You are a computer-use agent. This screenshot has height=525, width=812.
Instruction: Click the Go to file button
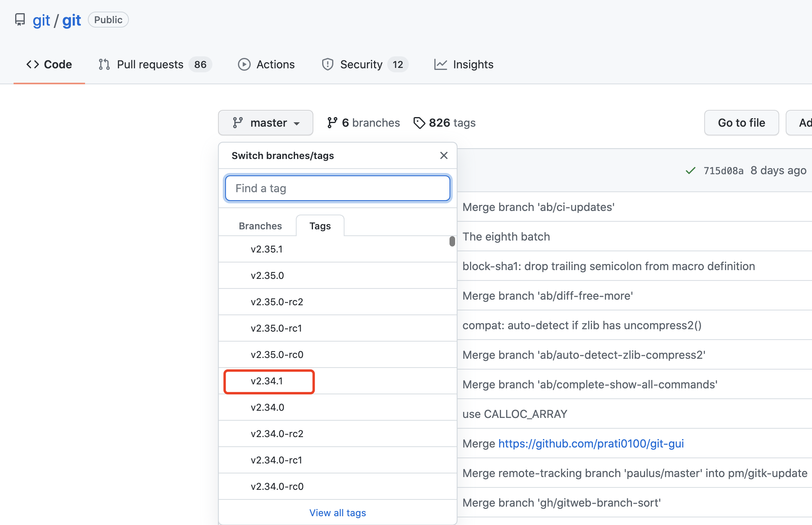(x=741, y=123)
